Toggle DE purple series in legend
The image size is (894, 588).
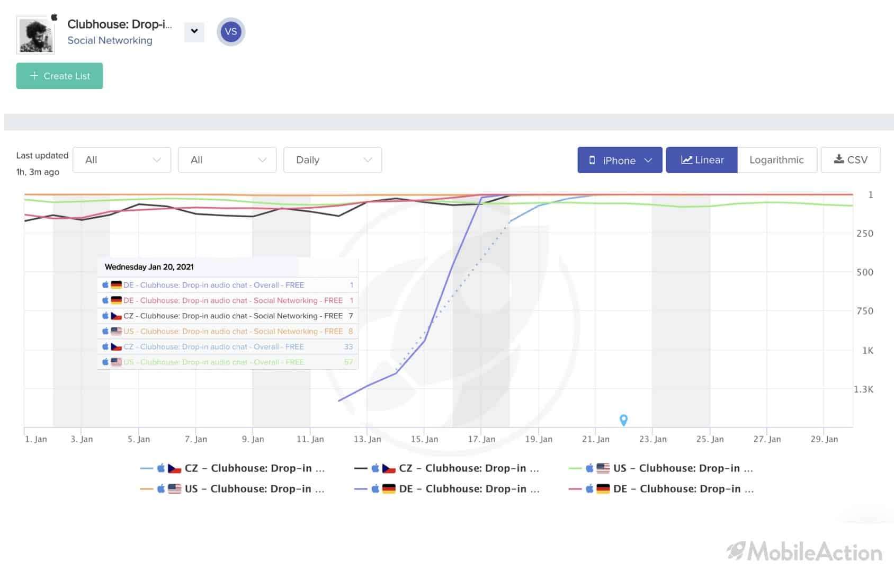(x=447, y=489)
